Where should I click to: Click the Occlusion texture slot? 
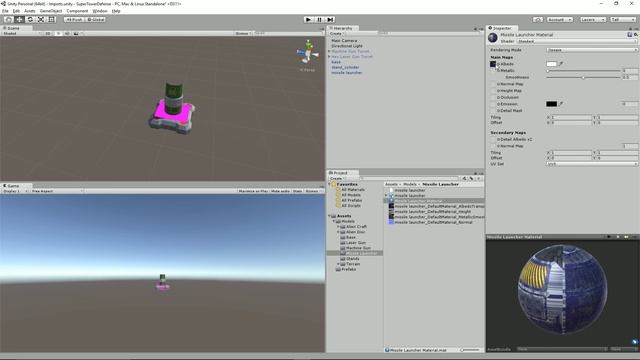493,97
